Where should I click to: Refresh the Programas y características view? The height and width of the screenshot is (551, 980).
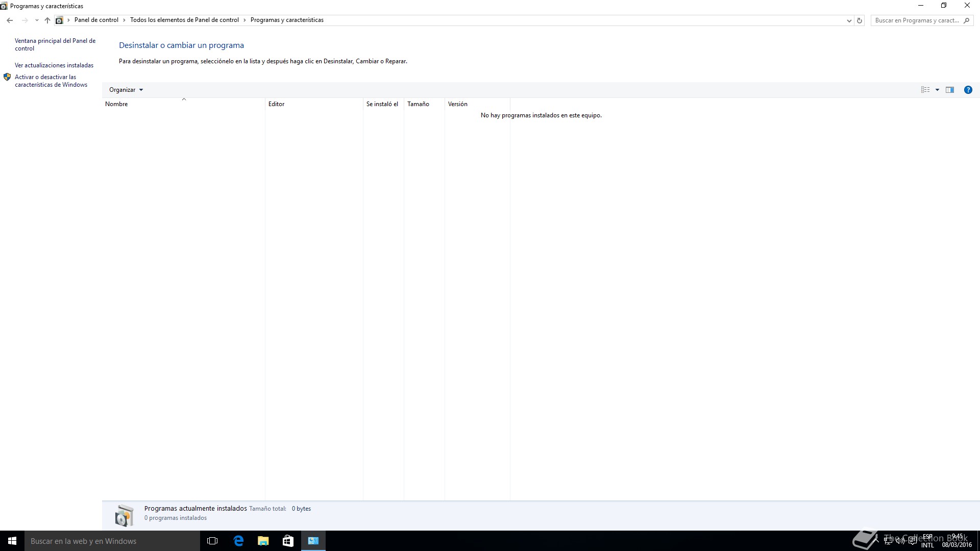[x=860, y=20]
